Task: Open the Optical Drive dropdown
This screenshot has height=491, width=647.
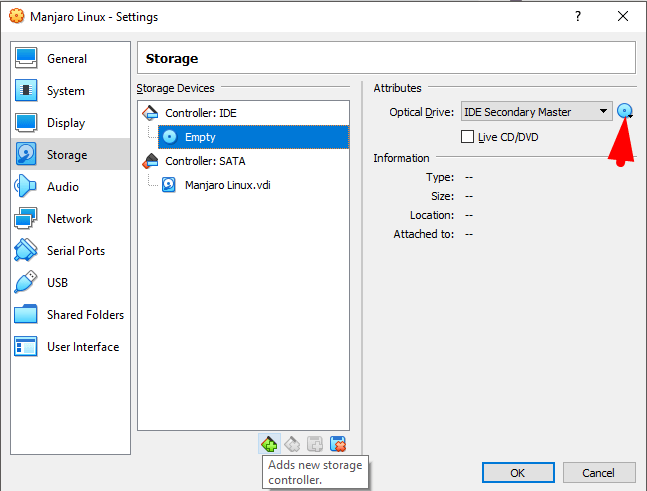Action: (x=536, y=112)
